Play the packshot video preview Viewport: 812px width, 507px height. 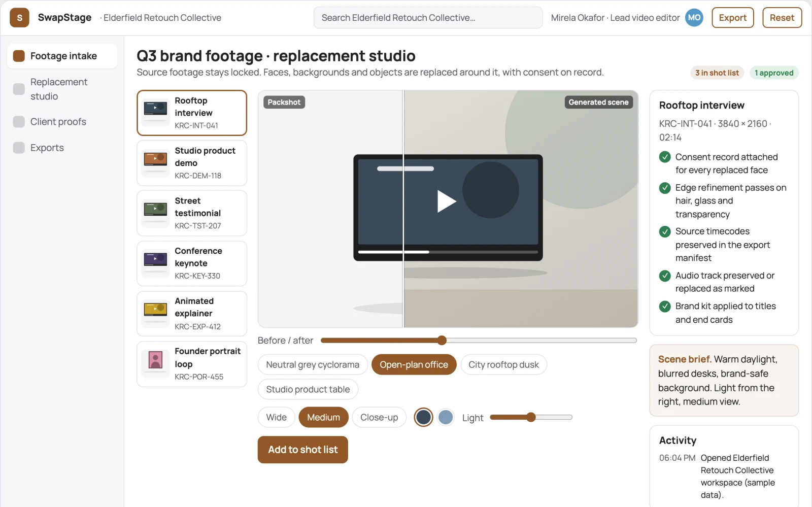click(447, 201)
